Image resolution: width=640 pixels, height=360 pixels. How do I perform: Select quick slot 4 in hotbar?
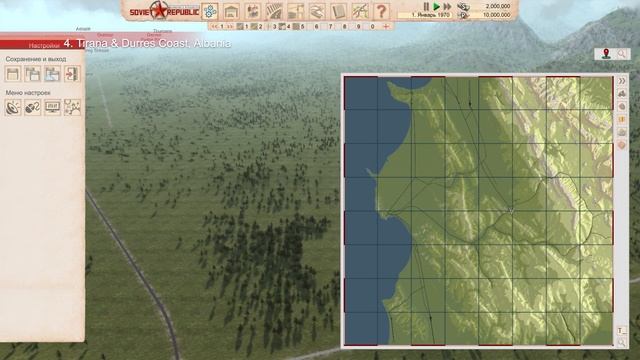pos(285,27)
